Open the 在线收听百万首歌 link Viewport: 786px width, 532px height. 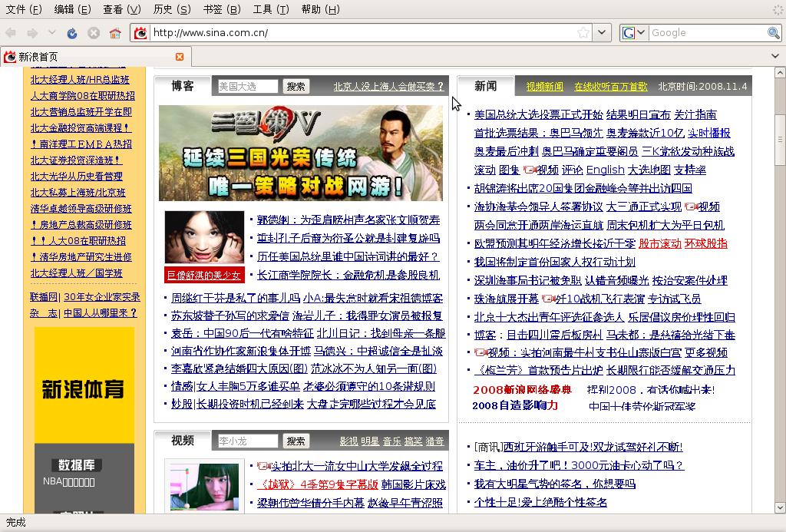610,87
